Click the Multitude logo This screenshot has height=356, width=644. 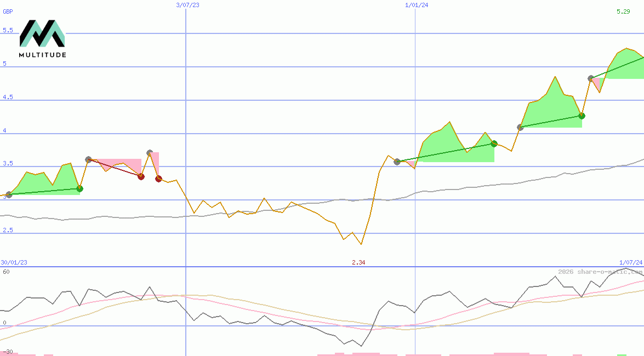[42, 39]
